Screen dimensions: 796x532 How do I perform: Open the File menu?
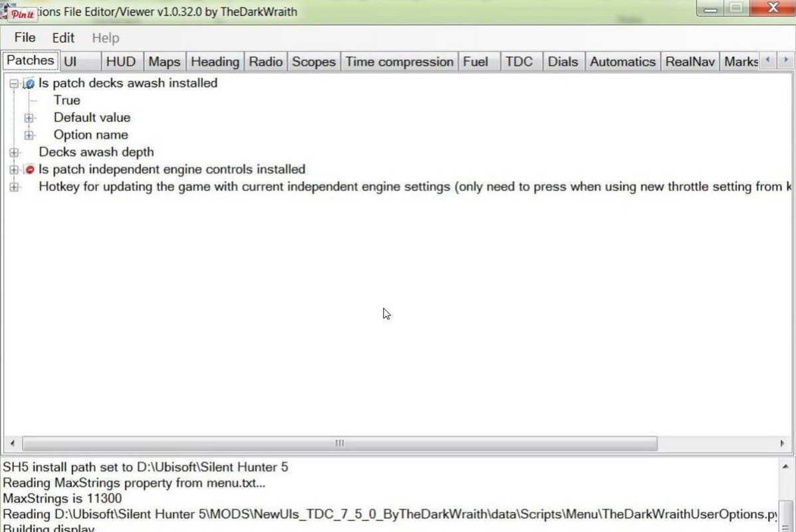tap(25, 37)
